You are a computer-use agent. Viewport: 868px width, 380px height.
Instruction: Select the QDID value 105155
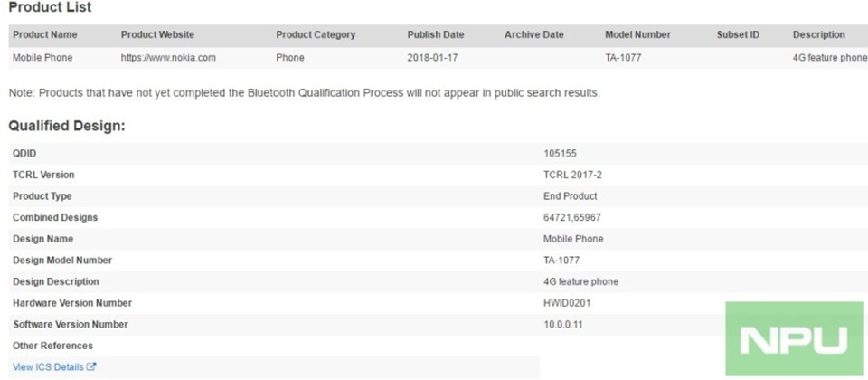point(561,154)
